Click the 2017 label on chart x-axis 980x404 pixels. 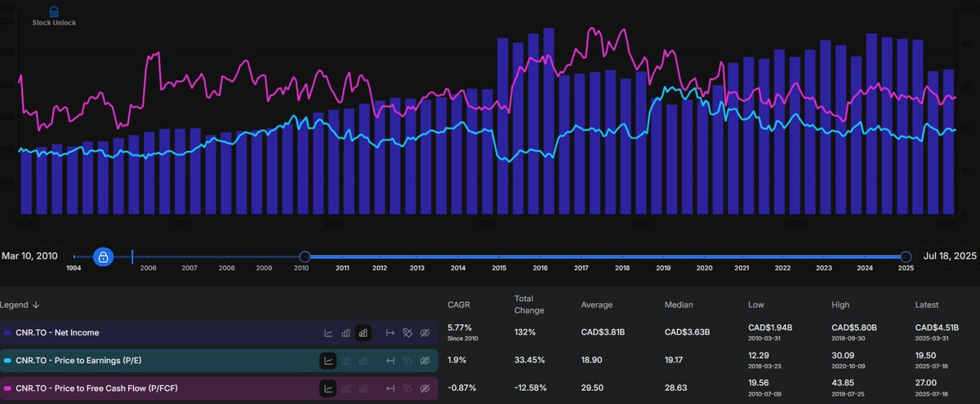(x=487, y=222)
